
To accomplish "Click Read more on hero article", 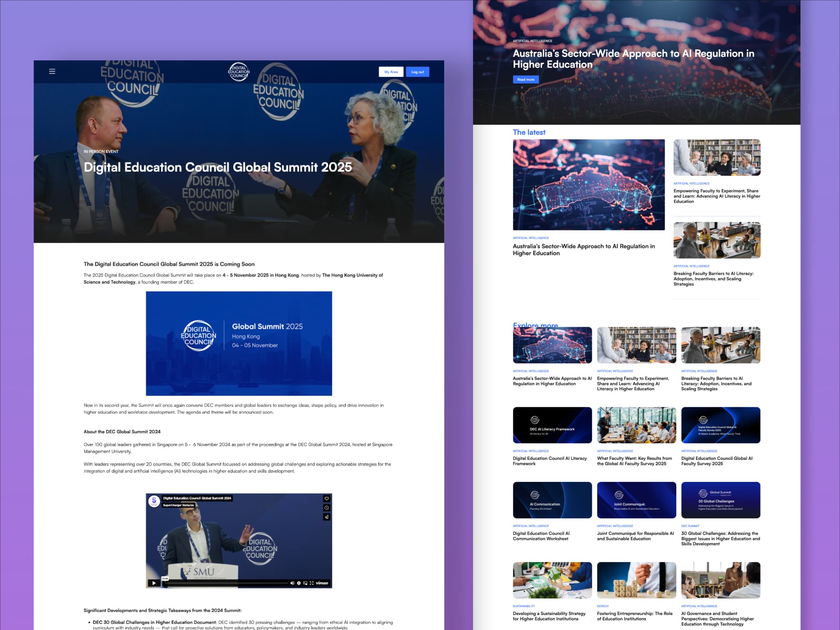I will 526,79.
